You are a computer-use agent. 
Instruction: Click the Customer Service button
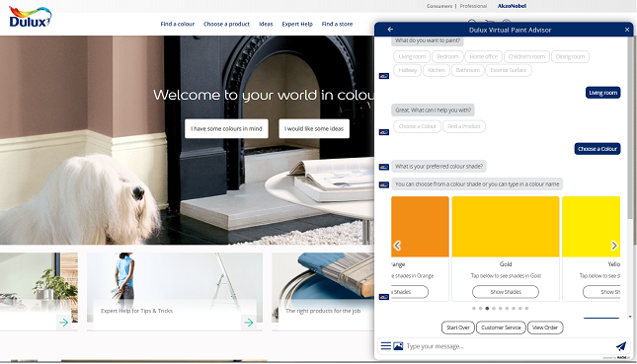pos(501,328)
